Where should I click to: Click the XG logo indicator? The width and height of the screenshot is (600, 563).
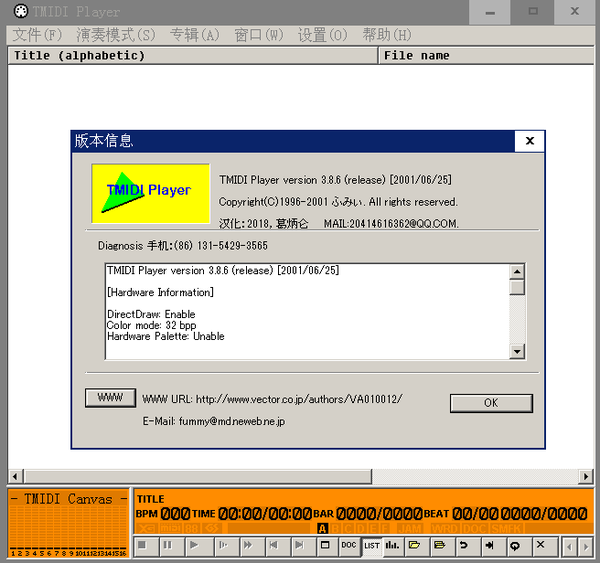147,529
